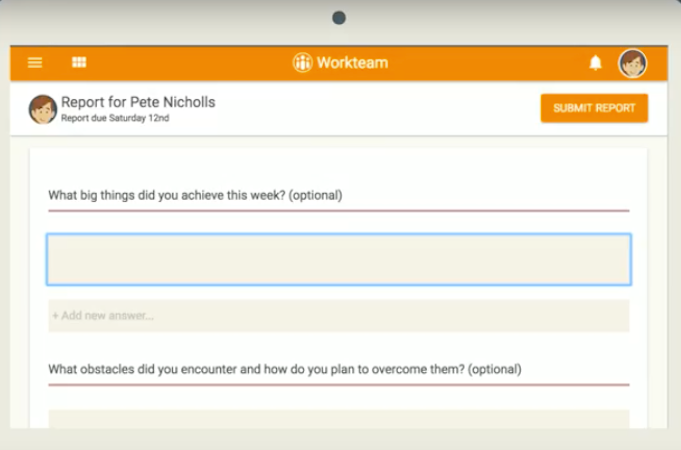Click the Workteam people logo icon

click(302, 63)
